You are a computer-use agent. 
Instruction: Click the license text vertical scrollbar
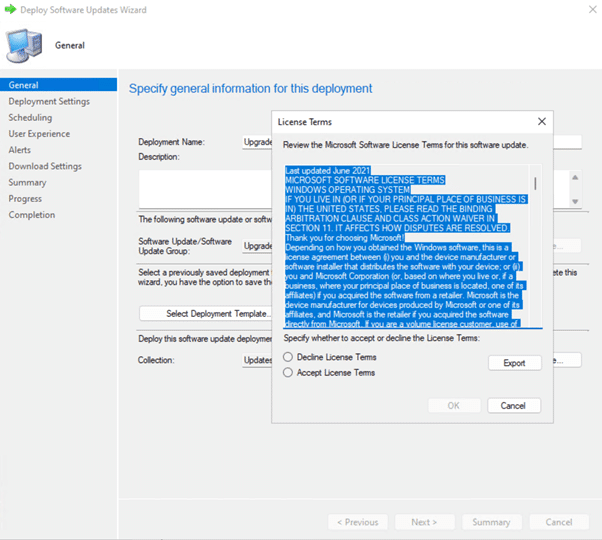coord(535,250)
